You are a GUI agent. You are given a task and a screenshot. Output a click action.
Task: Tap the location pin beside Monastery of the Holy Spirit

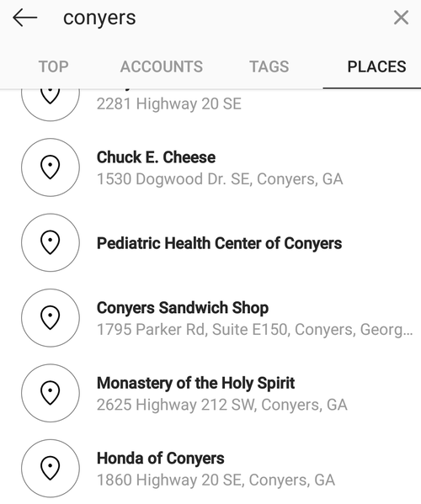coord(51,393)
